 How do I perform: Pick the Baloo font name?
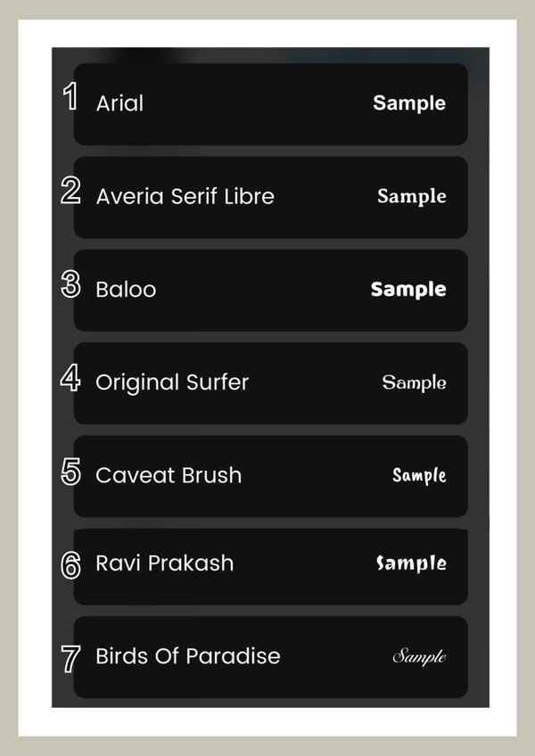coord(126,290)
